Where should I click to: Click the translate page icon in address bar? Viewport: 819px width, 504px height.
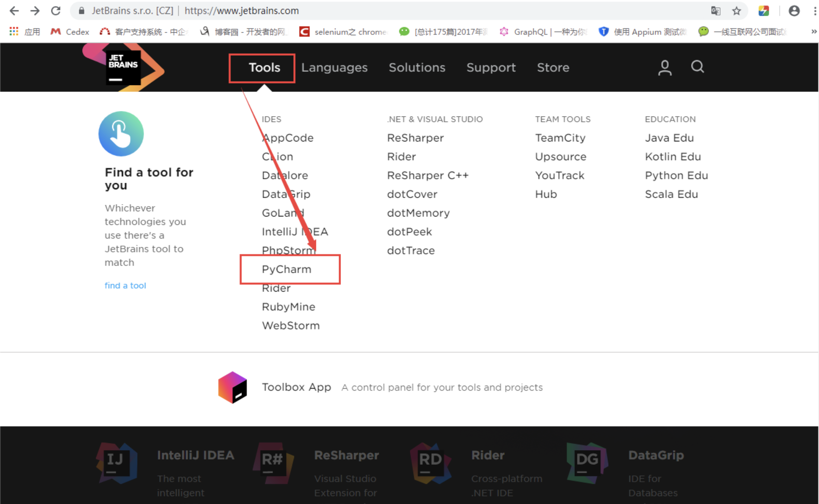point(716,11)
